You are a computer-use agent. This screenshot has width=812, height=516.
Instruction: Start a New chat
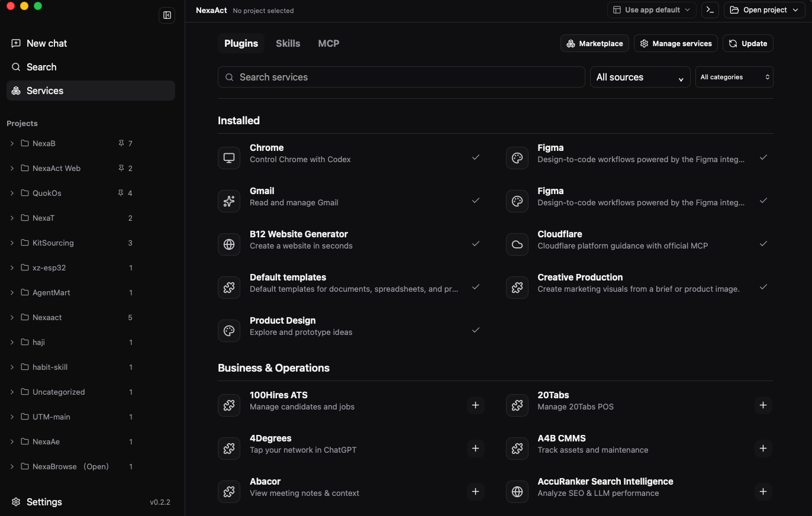(91, 43)
